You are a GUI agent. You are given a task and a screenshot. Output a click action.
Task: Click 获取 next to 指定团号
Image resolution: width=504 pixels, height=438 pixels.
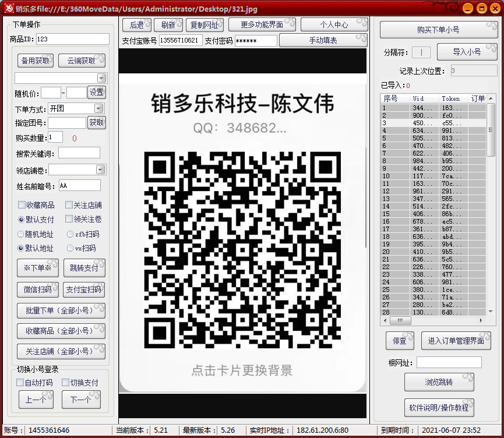pyautogui.click(x=96, y=122)
